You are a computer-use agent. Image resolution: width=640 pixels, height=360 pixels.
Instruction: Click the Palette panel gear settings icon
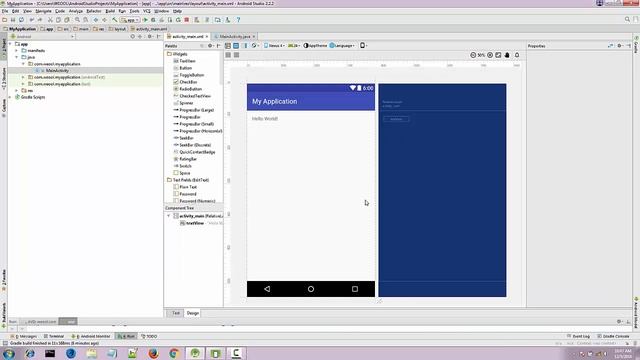pyautogui.click(x=211, y=46)
